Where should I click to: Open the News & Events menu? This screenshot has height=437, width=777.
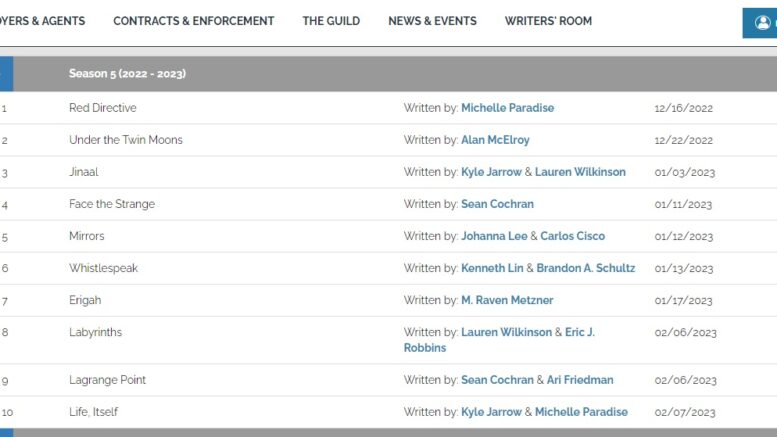[432, 21]
